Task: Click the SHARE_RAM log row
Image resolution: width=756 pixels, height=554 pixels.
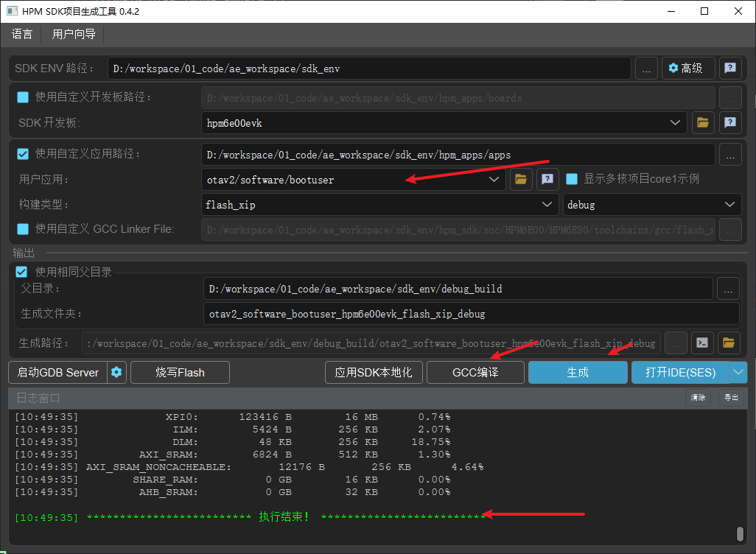Action: pyautogui.click(x=232, y=480)
